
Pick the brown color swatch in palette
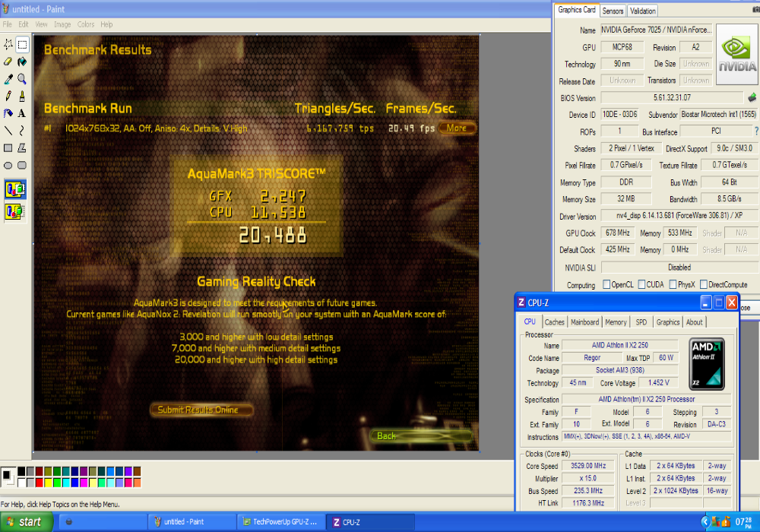point(137,471)
